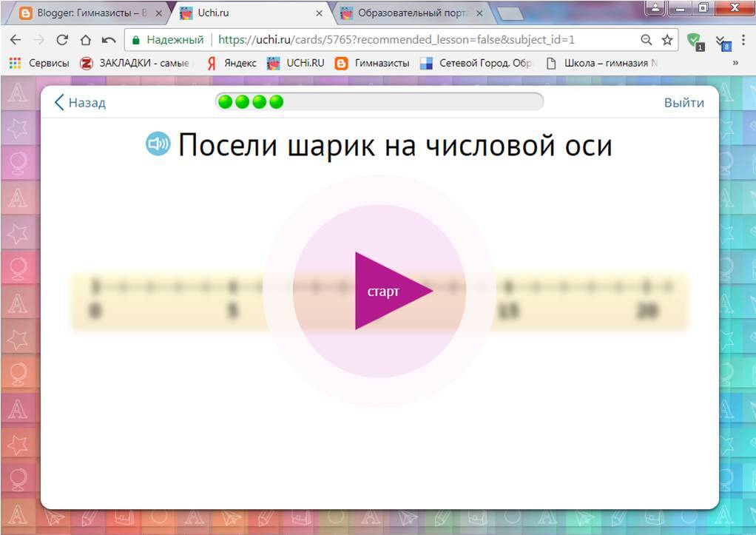This screenshot has height=535, width=756.
Task: Click the green padlock Надежный security icon
Action: point(138,41)
